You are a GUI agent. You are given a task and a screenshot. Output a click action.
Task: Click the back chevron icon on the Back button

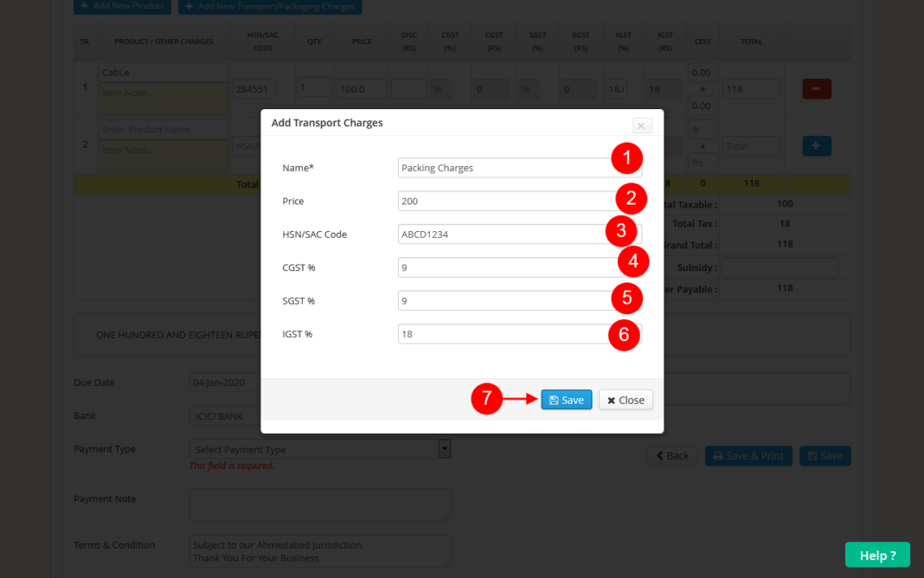click(x=660, y=455)
